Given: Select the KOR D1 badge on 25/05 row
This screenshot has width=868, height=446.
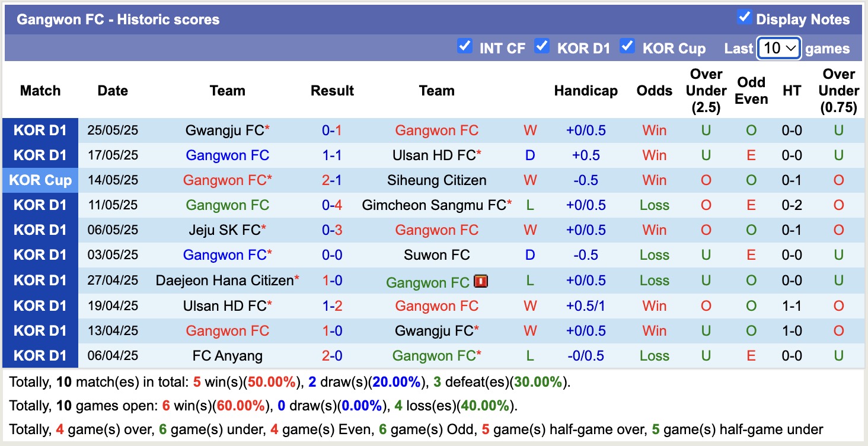Looking at the screenshot, I should click(40, 130).
